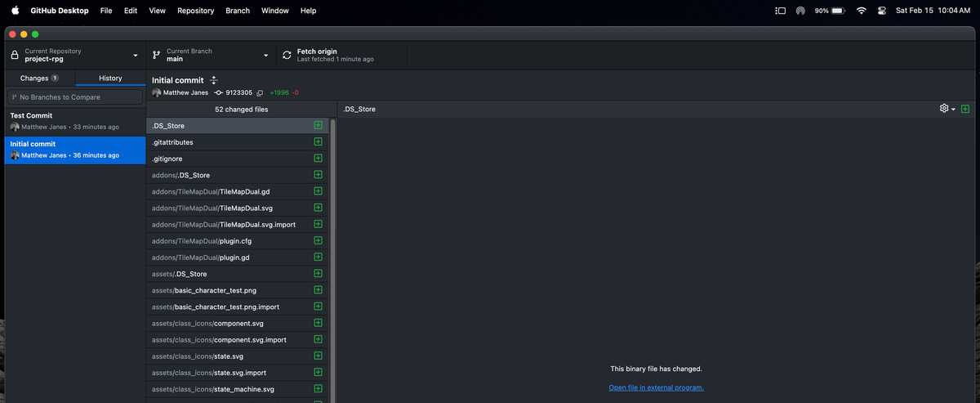Image resolution: width=980 pixels, height=403 pixels.
Task: Select the Test Commit entry
Action: pos(73,121)
